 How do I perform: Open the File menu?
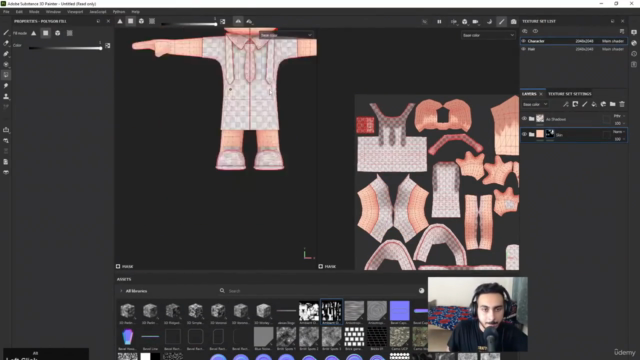pos(6,12)
